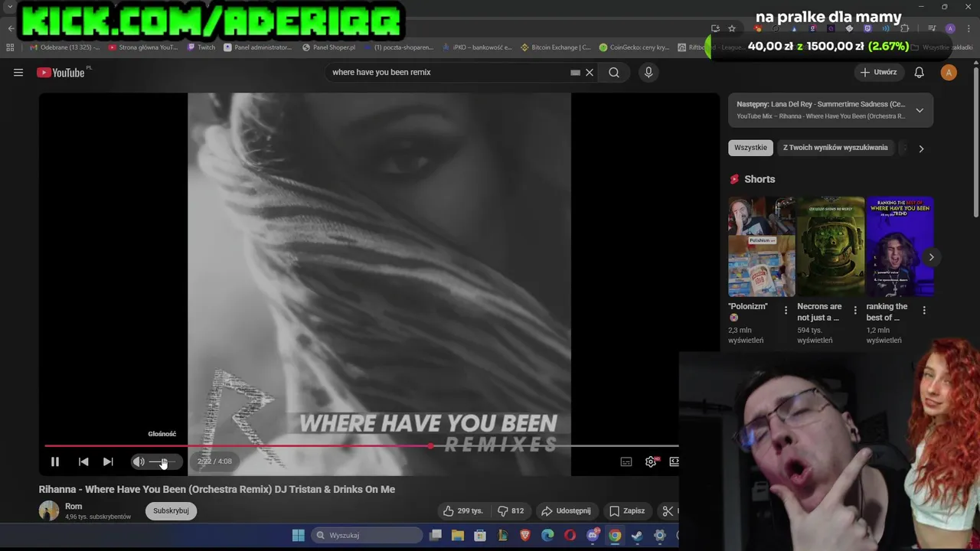Screen dimensions: 980x551
Task: Launch Opera from the taskbar
Action: (570, 535)
